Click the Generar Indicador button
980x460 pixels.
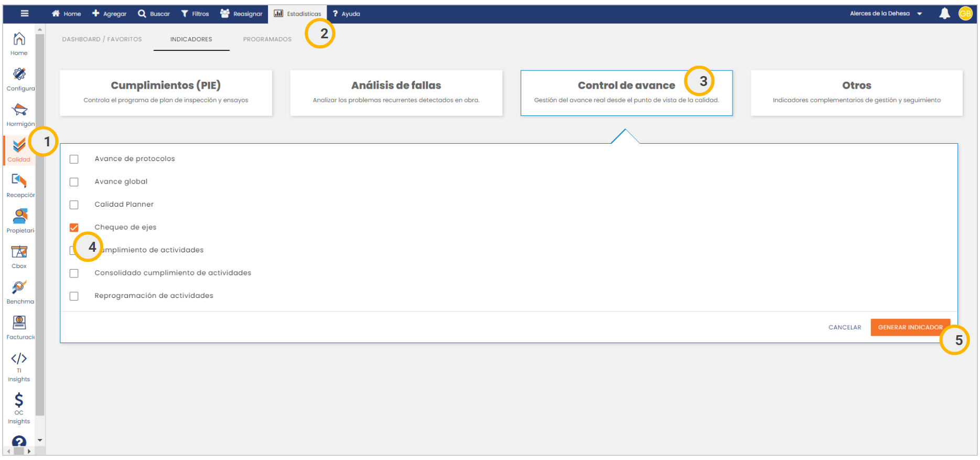(910, 327)
